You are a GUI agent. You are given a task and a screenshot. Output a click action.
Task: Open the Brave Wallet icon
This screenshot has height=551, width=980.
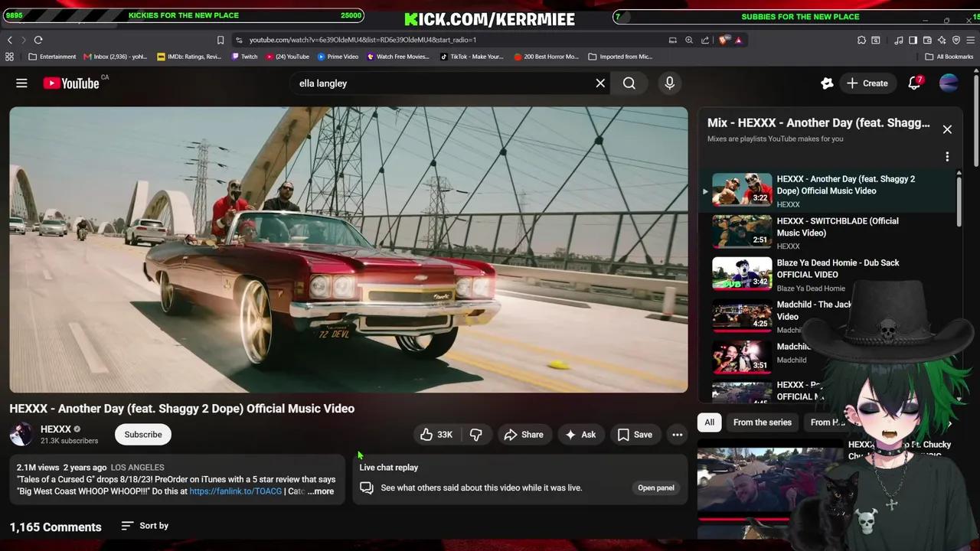click(927, 40)
